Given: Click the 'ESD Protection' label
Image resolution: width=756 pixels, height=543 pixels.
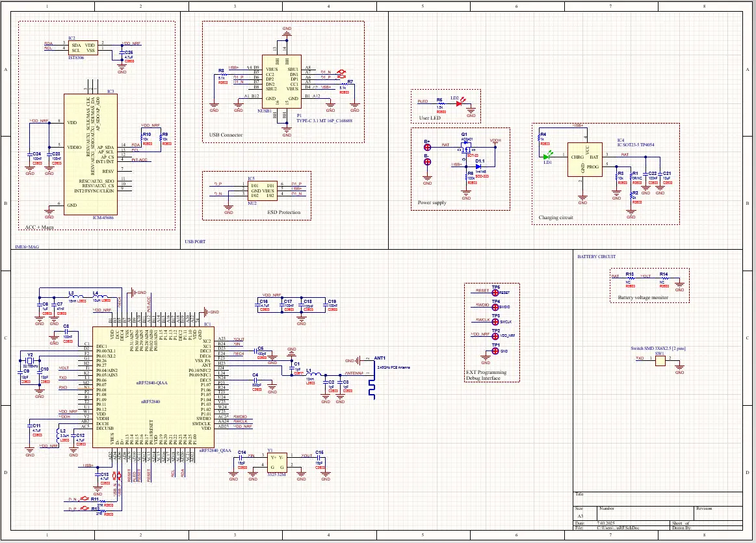Looking at the screenshot, I should tap(284, 212).
